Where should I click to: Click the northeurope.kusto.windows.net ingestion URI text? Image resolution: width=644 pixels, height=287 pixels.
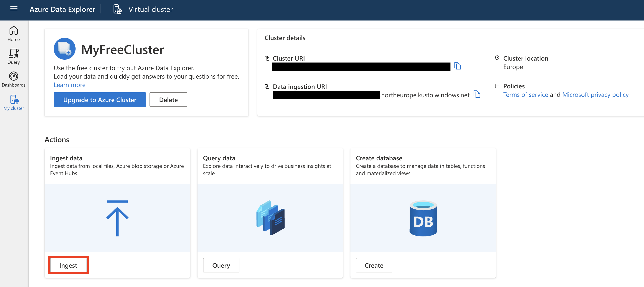coord(425,95)
